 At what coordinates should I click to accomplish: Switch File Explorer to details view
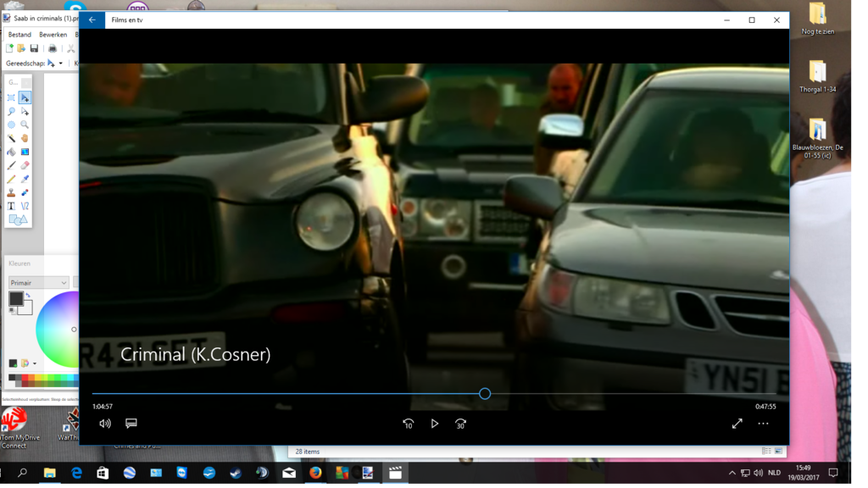pyautogui.click(x=766, y=452)
